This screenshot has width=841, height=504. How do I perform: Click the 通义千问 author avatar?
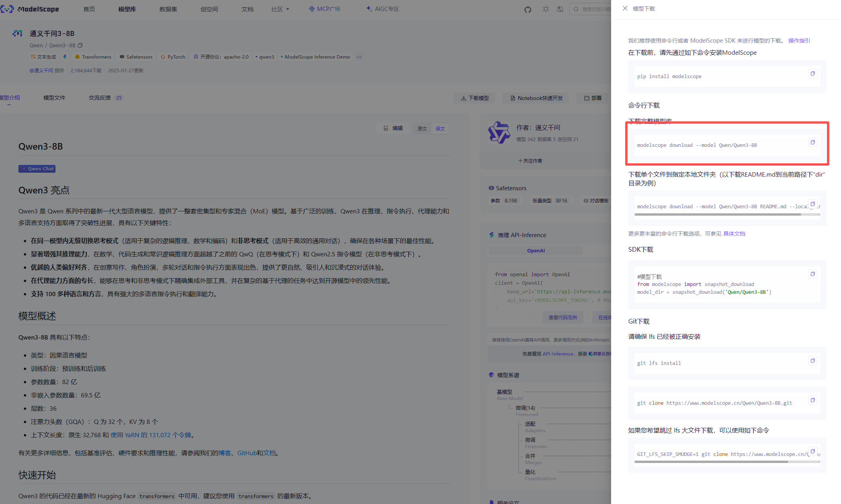click(499, 132)
